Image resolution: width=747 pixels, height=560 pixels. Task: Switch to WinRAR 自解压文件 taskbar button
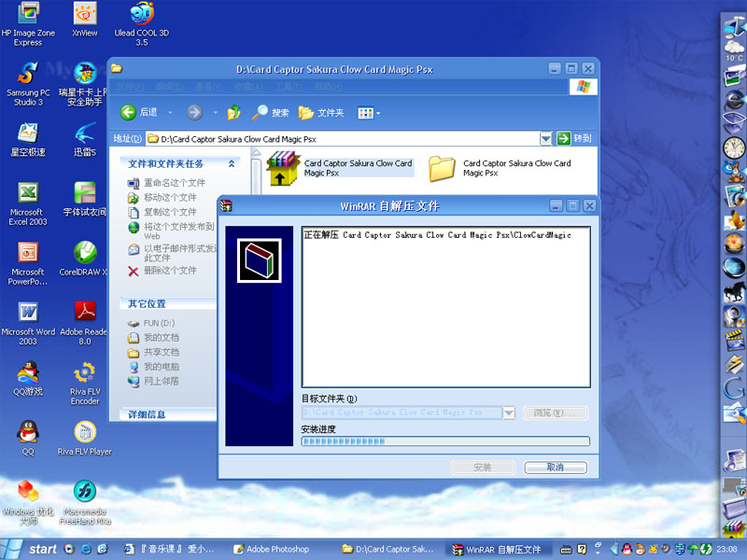(497, 549)
